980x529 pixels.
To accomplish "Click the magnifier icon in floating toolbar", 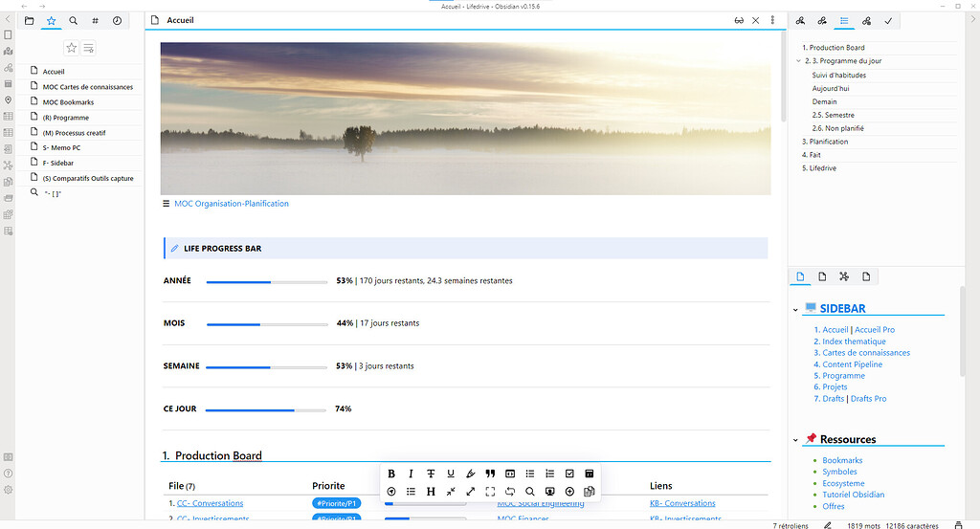I will coord(530,492).
